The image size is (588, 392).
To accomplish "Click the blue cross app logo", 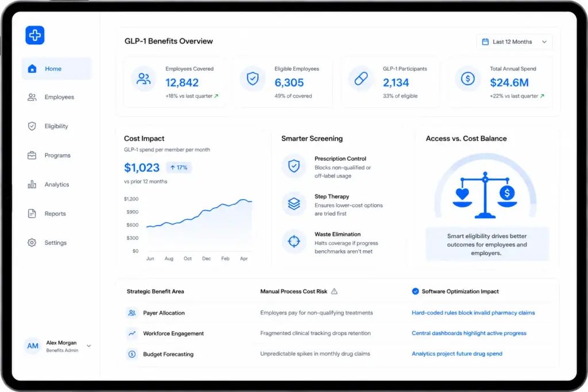I will point(35,35).
